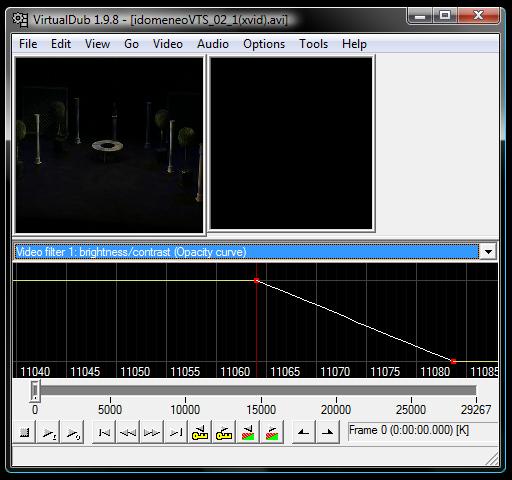Expand the Video filter curve dropdown arrow
This screenshot has height=480, width=512.
click(x=488, y=252)
